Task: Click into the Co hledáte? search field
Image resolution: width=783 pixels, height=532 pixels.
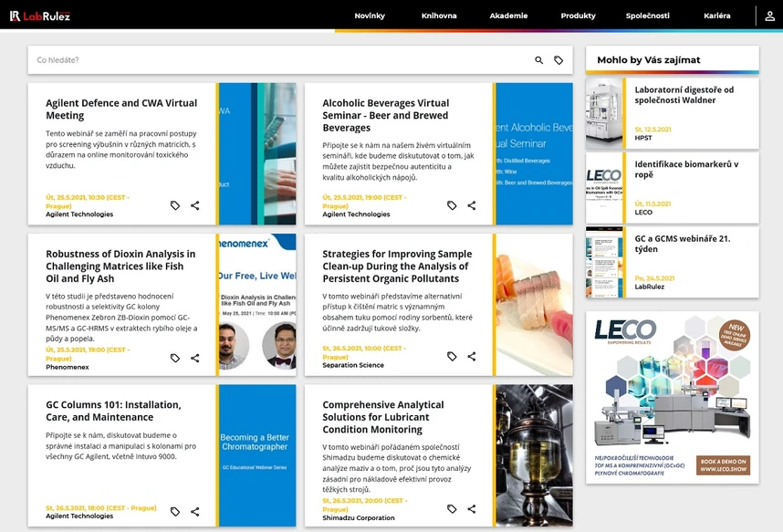Action: pos(279,60)
